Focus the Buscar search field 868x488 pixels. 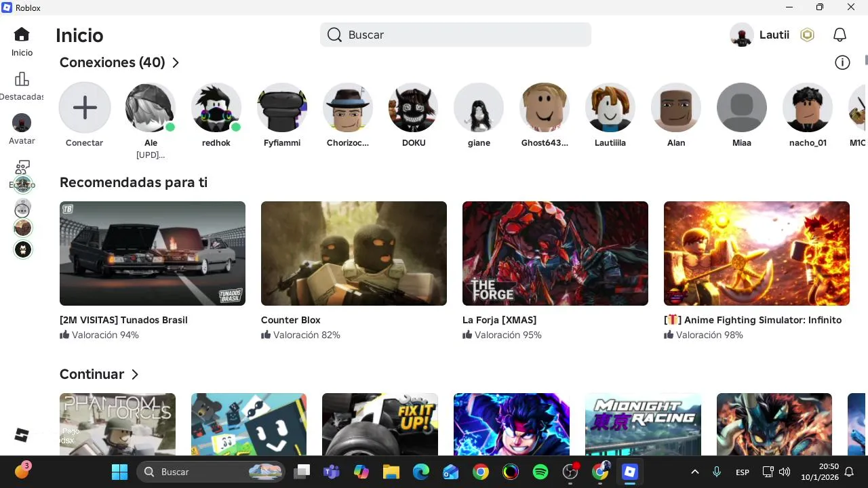[456, 35]
